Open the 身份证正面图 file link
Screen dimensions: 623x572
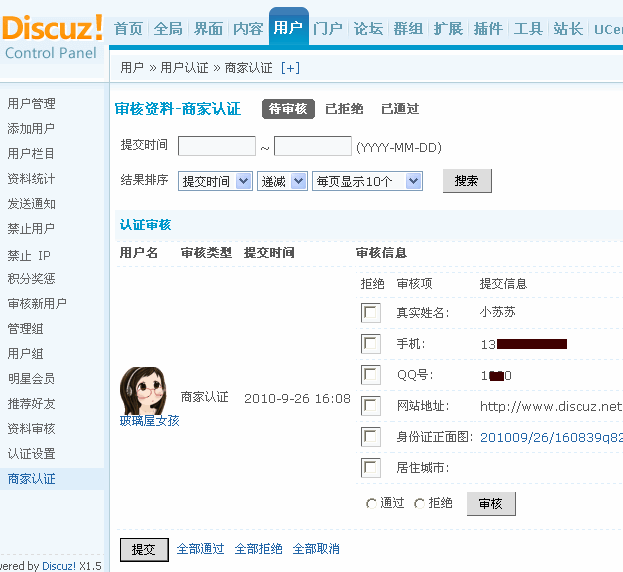(550, 437)
